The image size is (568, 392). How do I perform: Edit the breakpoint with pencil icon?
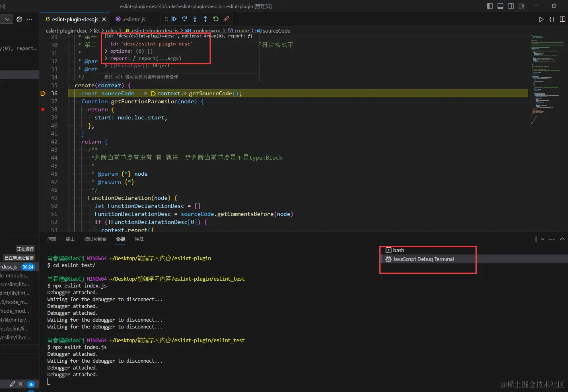(x=12, y=384)
